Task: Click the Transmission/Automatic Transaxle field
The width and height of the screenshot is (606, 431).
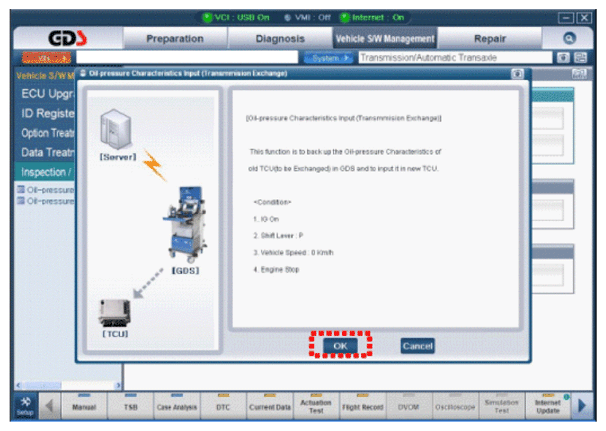Action: click(x=455, y=58)
